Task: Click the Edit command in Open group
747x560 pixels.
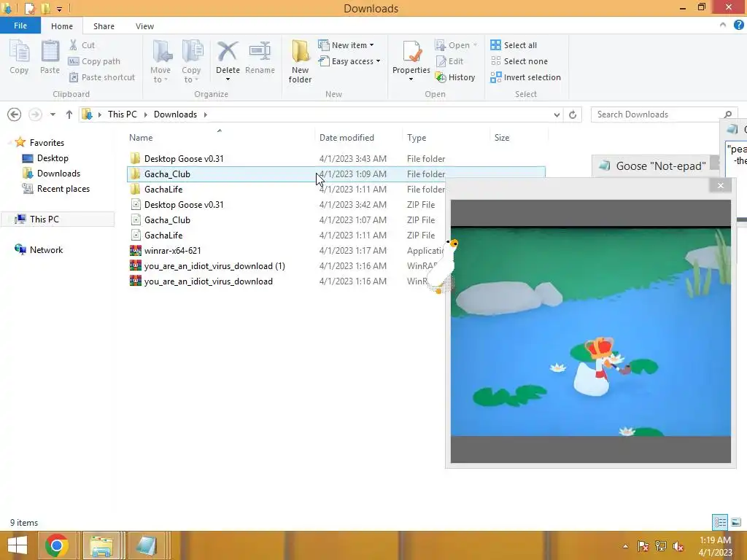Action: tap(449, 61)
